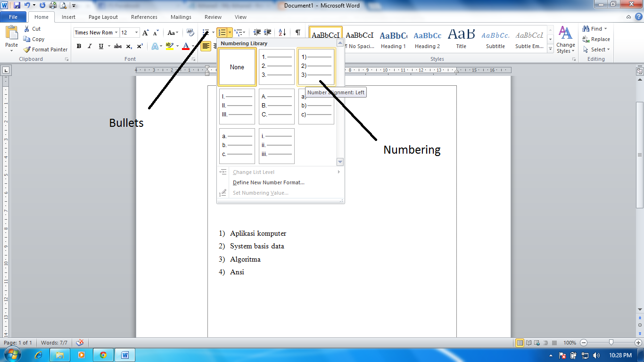Click the Windows Start orb
The height and width of the screenshot is (362, 644).
[12, 354]
